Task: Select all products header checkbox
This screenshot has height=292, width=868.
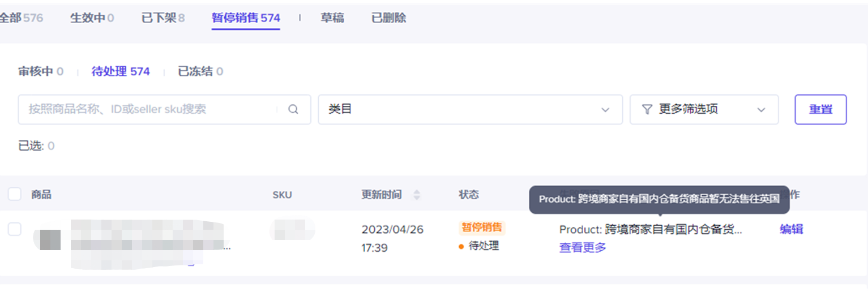Action: click(x=14, y=195)
